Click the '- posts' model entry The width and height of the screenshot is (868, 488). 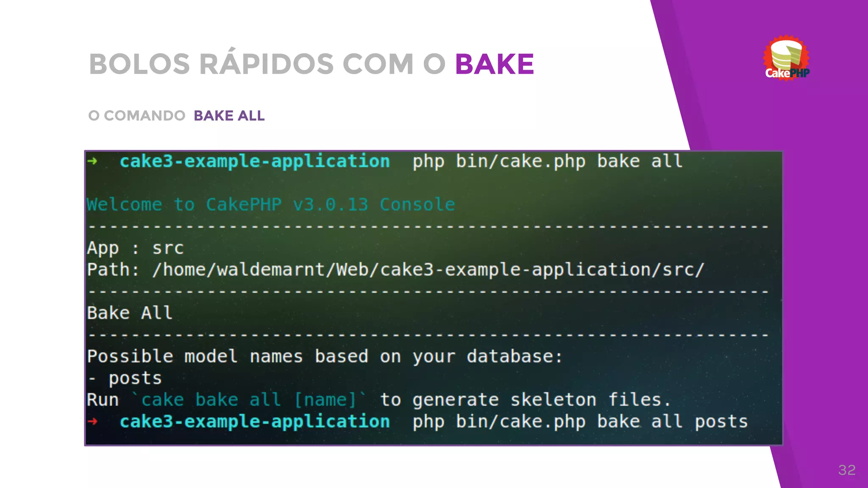point(125,378)
